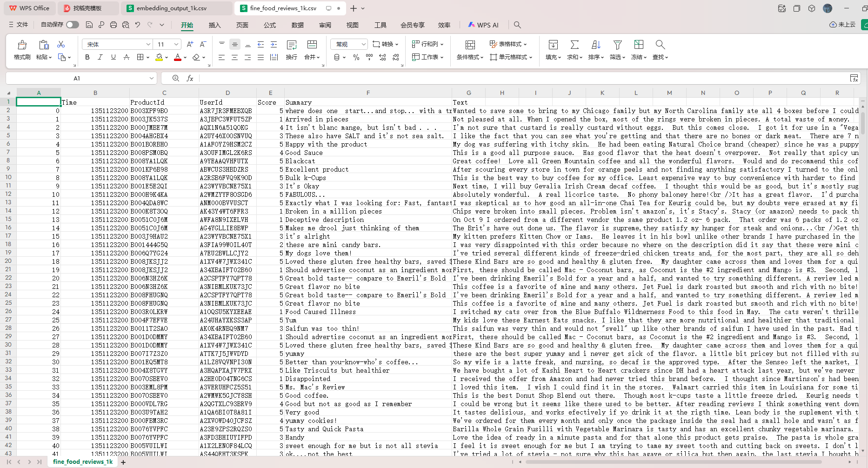Click the Filter (筛选) funnel icon
The image size is (868, 468).
click(617, 45)
